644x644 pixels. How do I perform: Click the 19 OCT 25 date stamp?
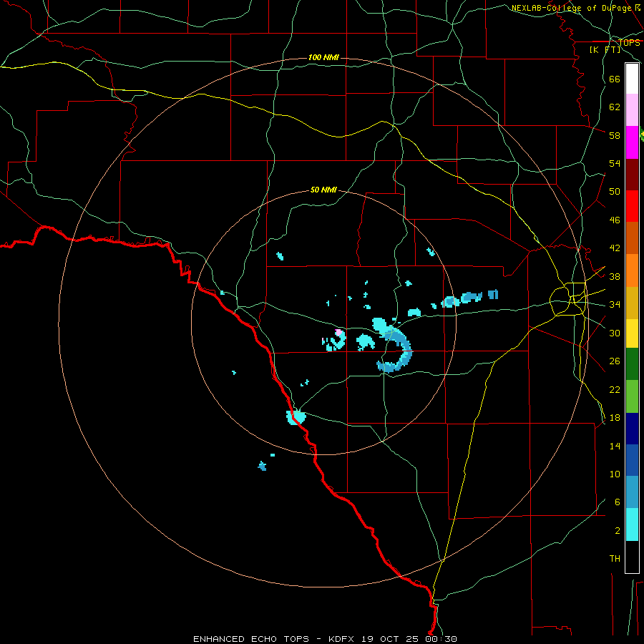click(x=390, y=639)
